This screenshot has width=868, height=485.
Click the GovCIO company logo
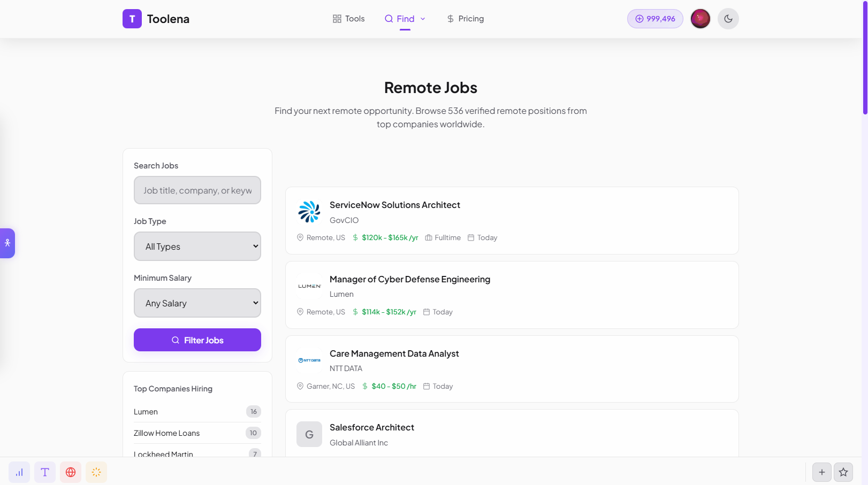pos(309,212)
